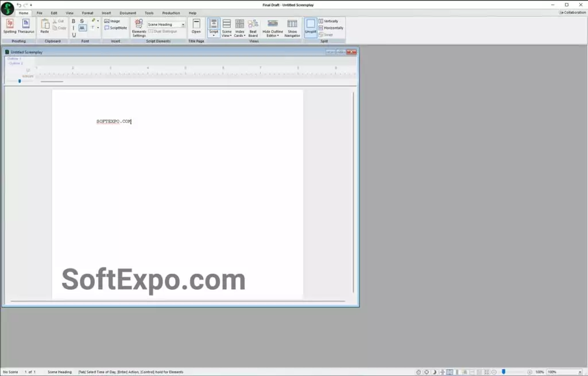This screenshot has width=588, height=376.
Task: Split the view Horizontally
Action: [331, 28]
